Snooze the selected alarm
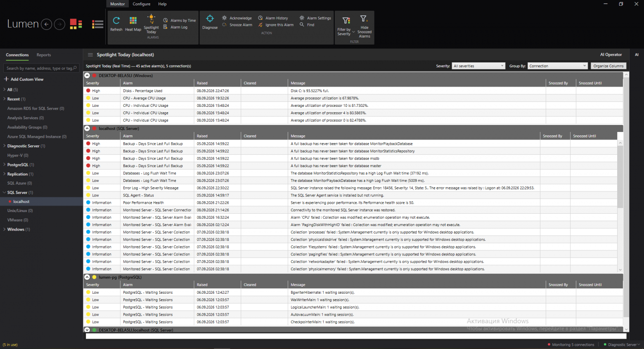Screen dimensions: 644x349 (237, 25)
